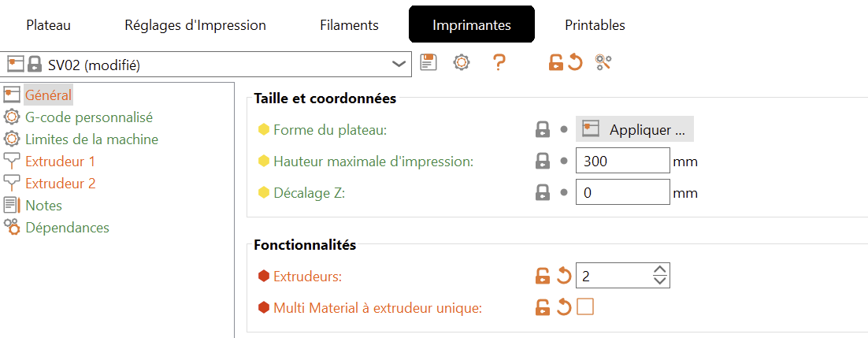
Task: Open the Réglages d'Impression tab
Action: 195,25
